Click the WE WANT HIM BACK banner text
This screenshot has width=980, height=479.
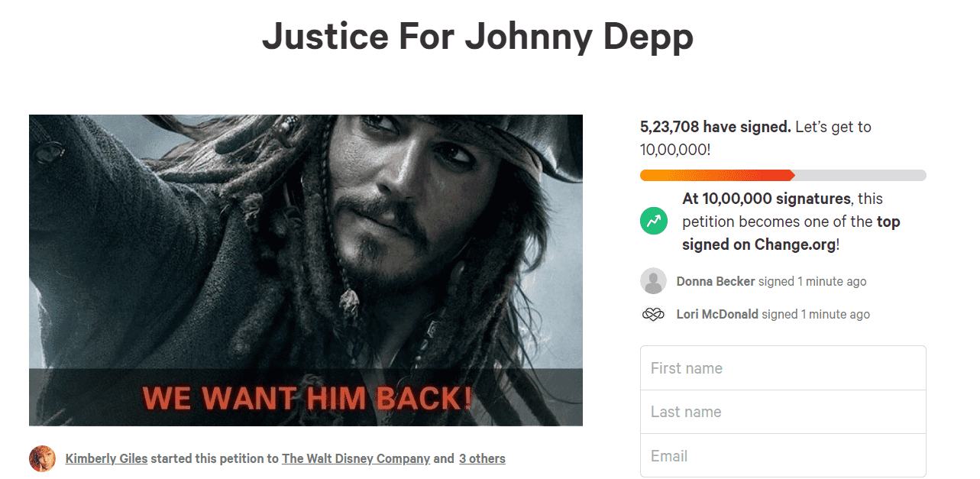click(x=307, y=398)
